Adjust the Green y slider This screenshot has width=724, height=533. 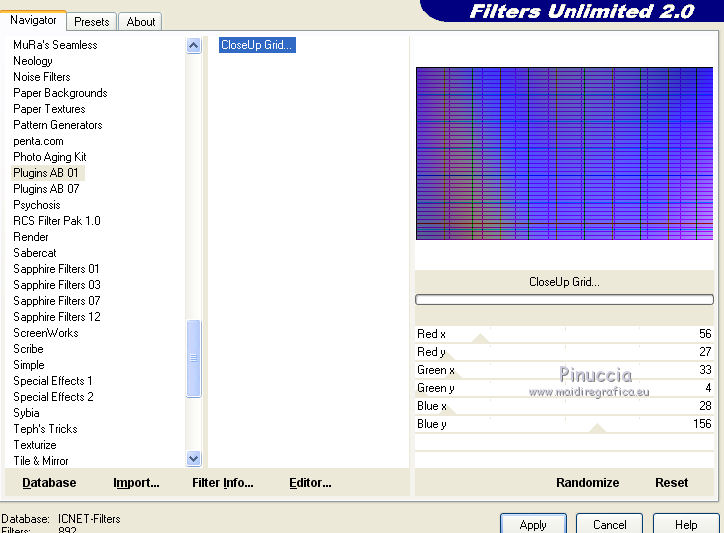click(564, 388)
